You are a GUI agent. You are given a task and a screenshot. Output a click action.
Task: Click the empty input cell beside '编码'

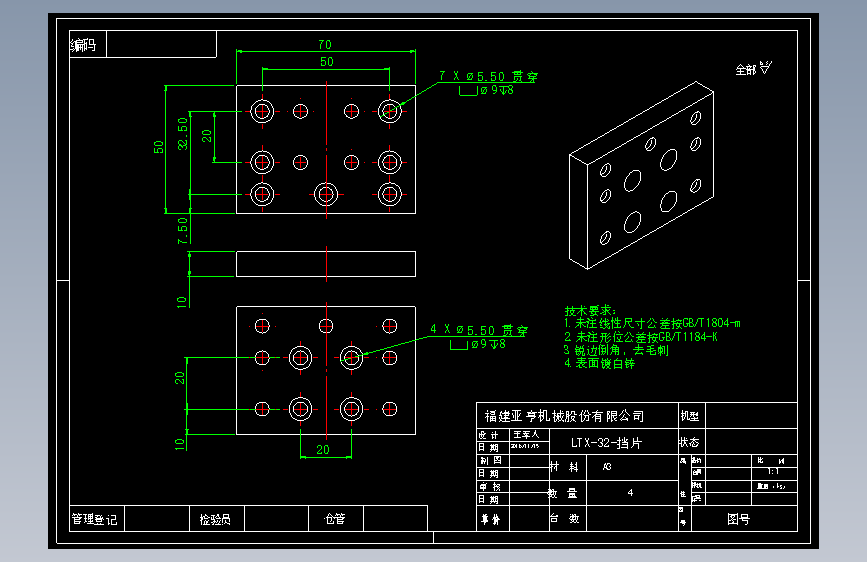click(x=161, y=44)
